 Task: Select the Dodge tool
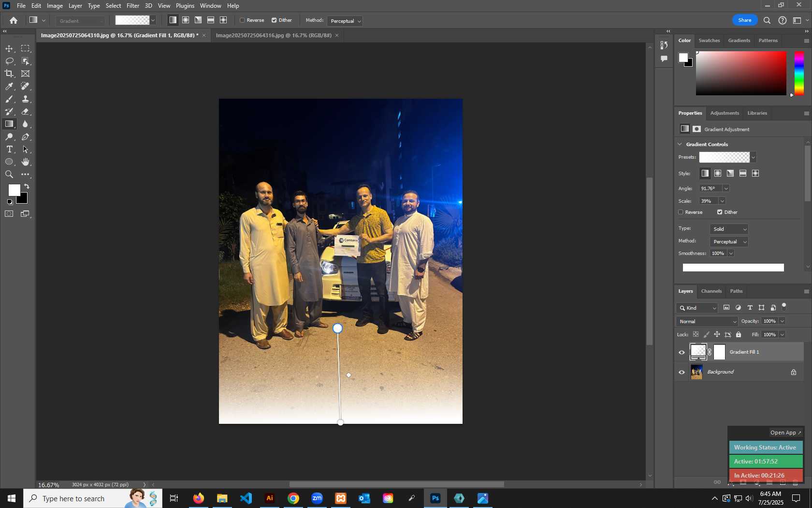tap(9, 137)
